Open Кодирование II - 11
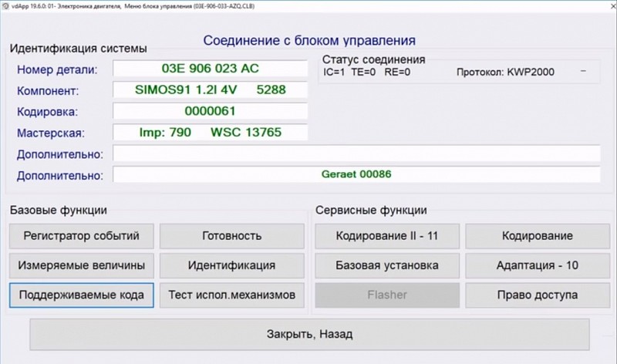This screenshot has width=617, height=364. pyautogui.click(x=386, y=236)
